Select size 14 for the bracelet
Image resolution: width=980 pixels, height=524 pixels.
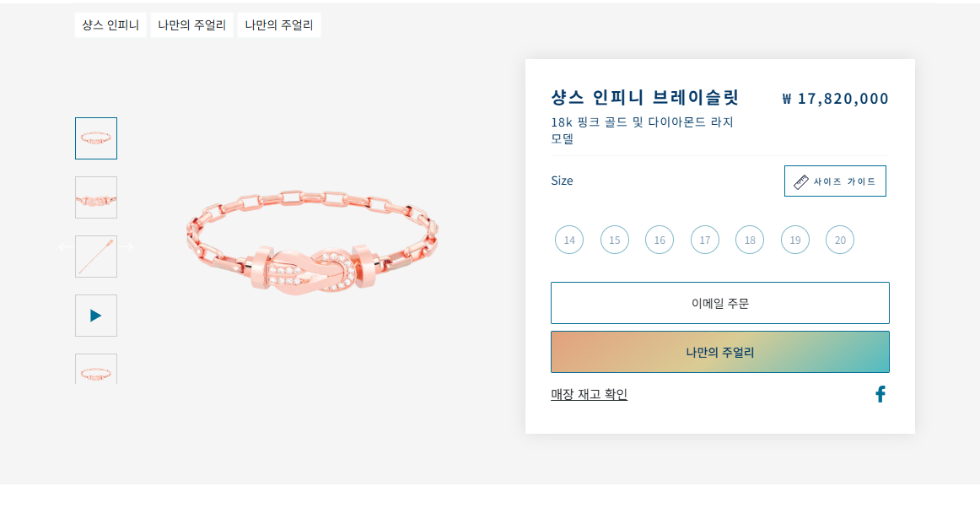(569, 240)
